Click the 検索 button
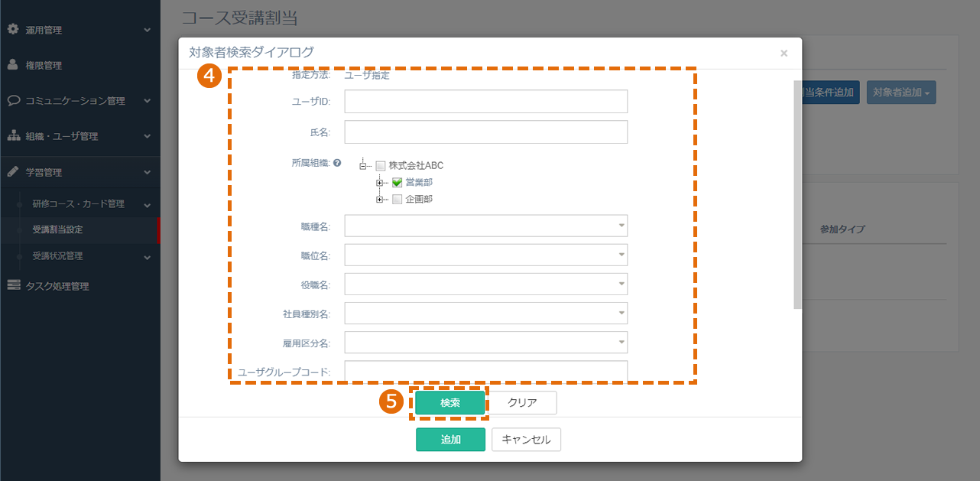This screenshot has height=481, width=980. pos(450,402)
